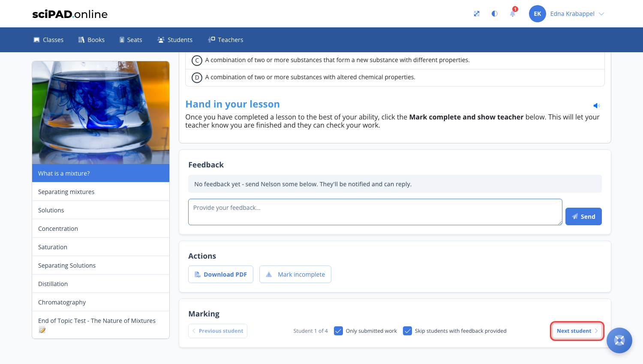The width and height of the screenshot is (643, 364).
Task: Toggle dark mode contrast icon
Action: tap(494, 14)
